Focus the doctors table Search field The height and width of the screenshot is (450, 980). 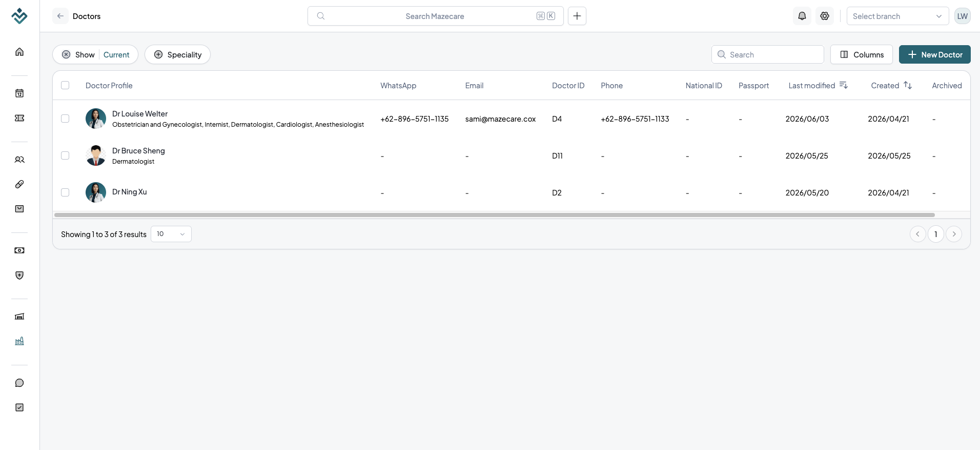click(x=768, y=55)
